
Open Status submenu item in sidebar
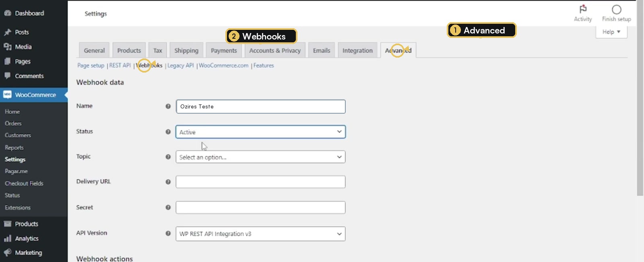point(12,195)
